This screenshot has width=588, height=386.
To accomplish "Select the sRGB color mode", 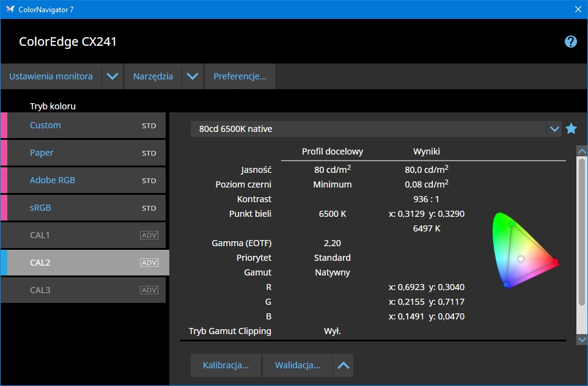I will [x=40, y=208].
